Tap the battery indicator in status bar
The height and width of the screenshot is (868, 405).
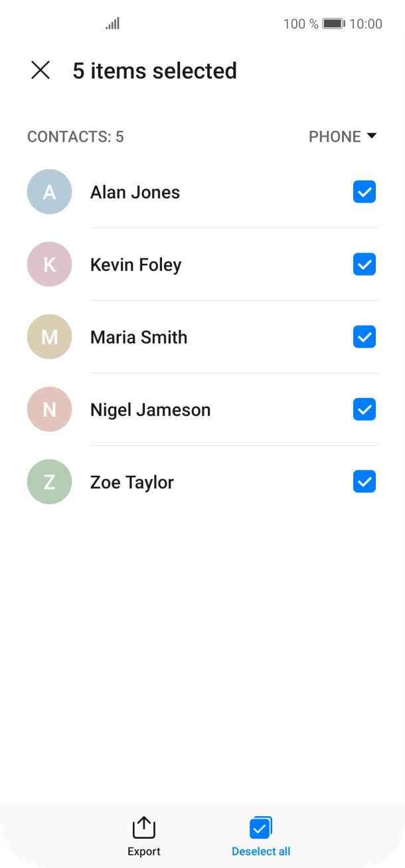[333, 24]
